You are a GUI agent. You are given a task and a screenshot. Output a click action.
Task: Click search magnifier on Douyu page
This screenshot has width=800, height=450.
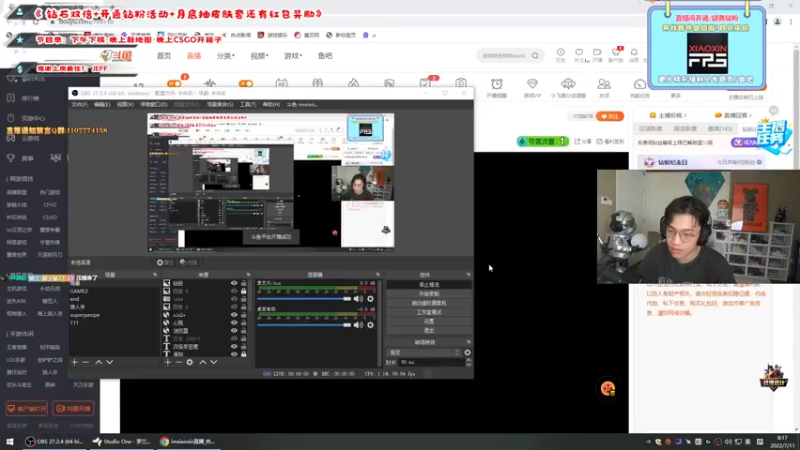coord(535,56)
